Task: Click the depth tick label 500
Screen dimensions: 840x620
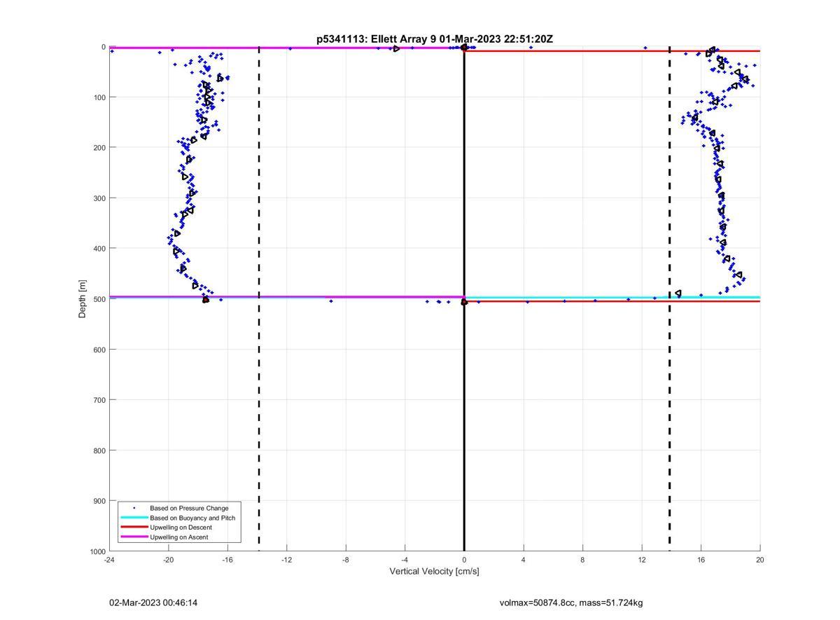Action: [99, 299]
